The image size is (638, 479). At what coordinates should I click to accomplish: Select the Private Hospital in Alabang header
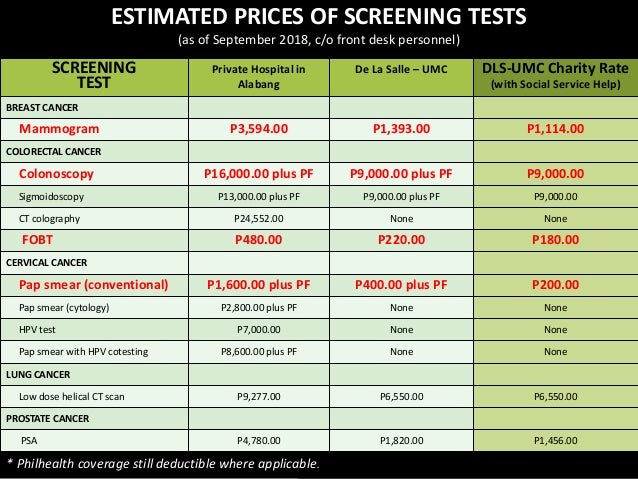259,77
